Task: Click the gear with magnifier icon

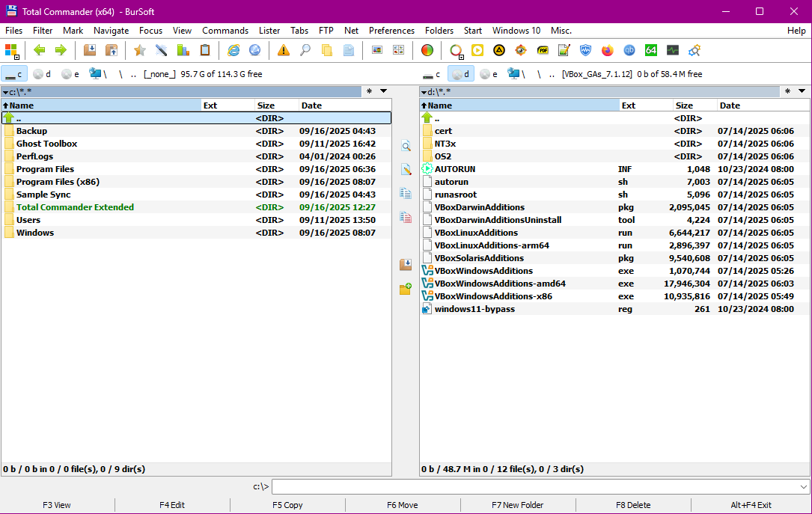Action: (695, 50)
